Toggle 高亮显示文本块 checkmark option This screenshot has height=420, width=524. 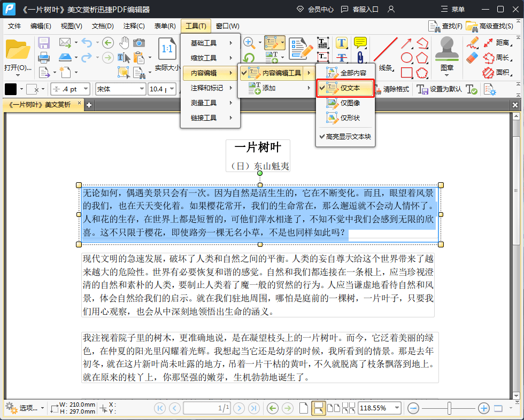pyautogui.click(x=345, y=137)
